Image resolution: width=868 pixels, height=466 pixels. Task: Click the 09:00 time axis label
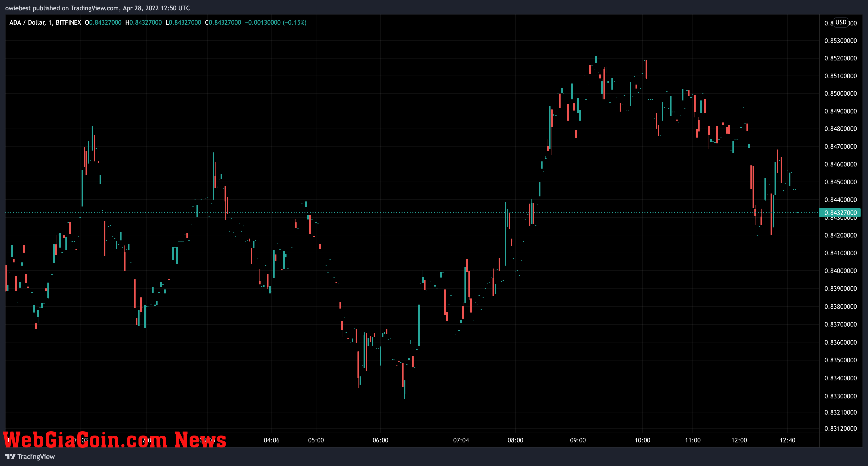coord(578,440)
